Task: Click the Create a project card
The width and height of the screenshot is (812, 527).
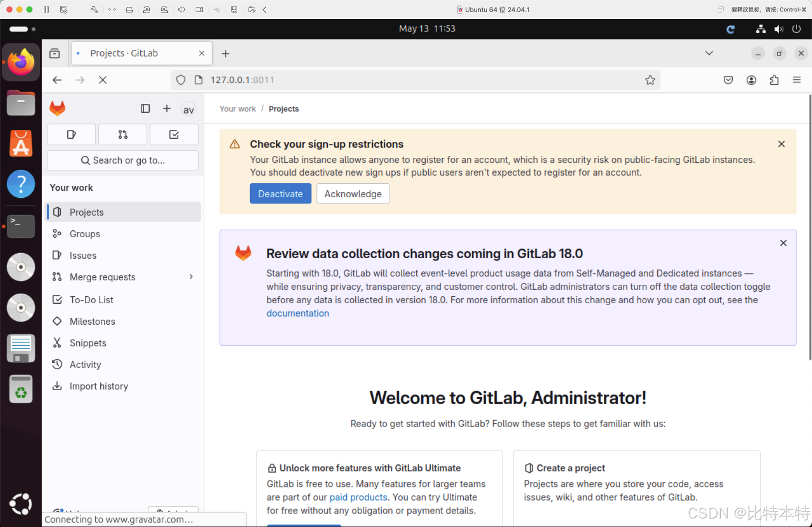Action: pos(636,489)
